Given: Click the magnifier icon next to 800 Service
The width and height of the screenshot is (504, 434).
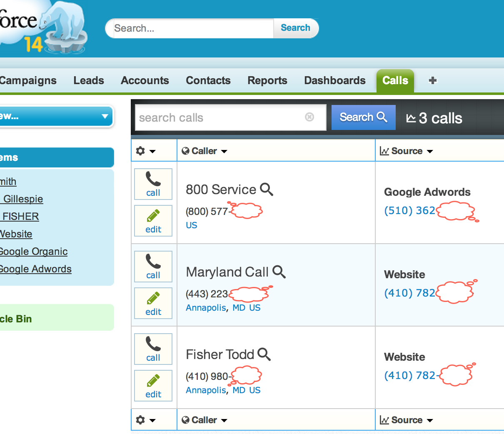Looking at the screenshot, I should 267,189.
